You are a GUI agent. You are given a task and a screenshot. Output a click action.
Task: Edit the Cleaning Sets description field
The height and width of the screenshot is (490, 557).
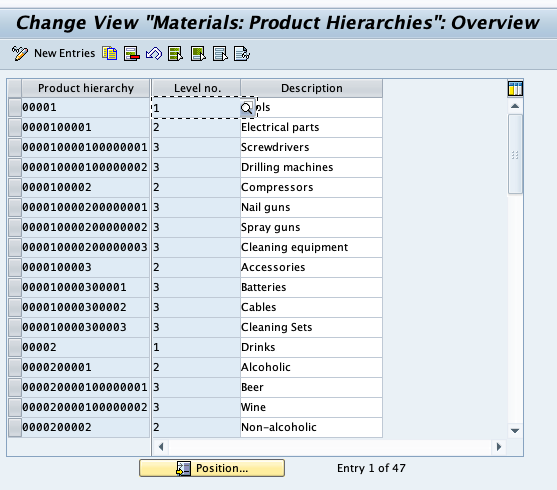[312, 327]
